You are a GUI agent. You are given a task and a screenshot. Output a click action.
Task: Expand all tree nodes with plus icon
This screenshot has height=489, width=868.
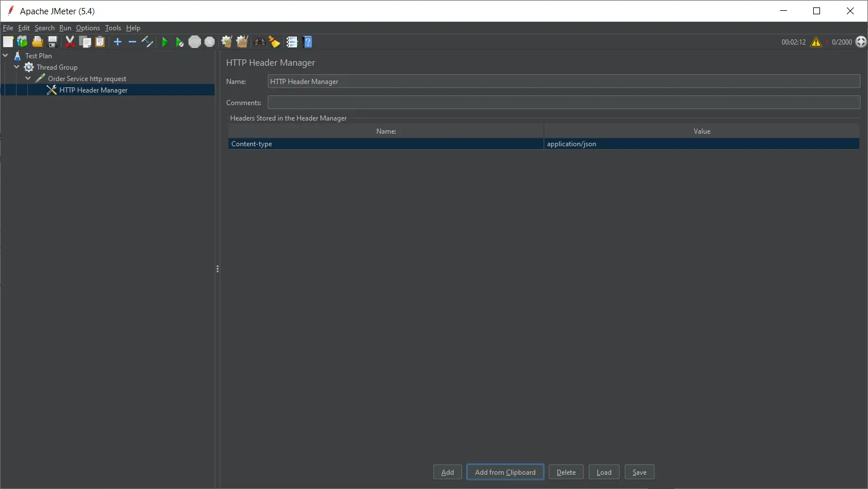[x=118, y=42]
